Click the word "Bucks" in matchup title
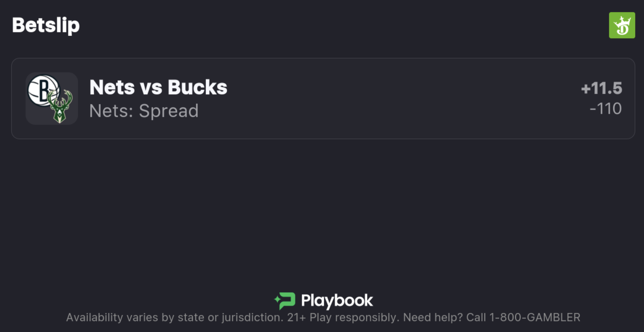Viewport: 644px width, 332px height. coord(197,88)
